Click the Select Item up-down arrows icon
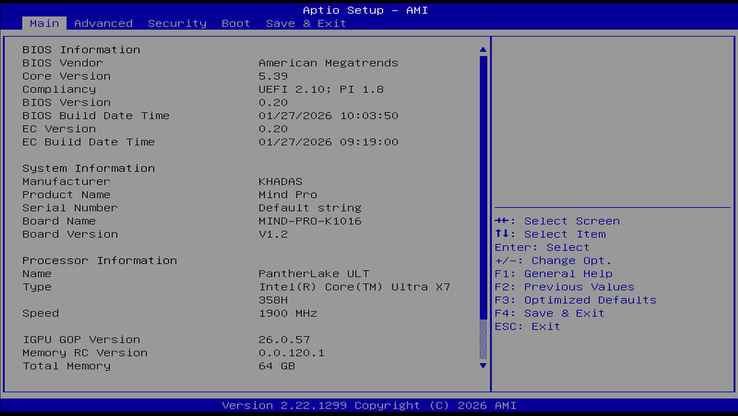This screenshot has width=738, height=416. click(x=502, y=234)
